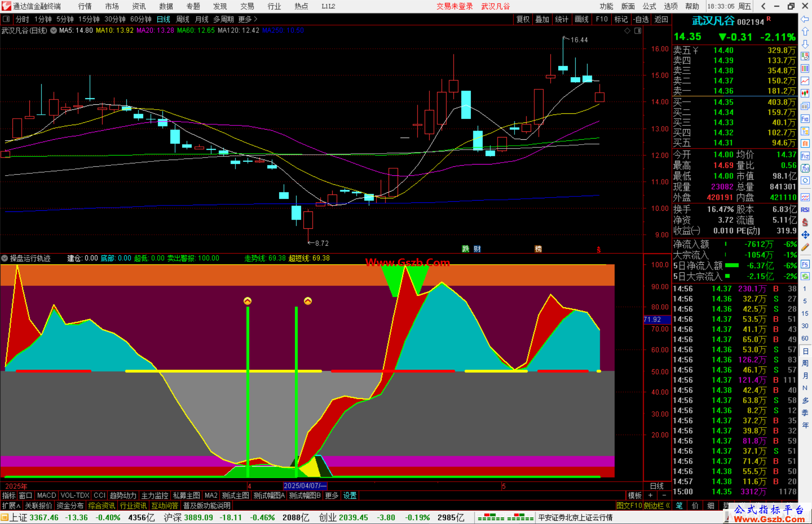812x524 pixels.
Task: Click the 交易未登录 login link
Action: coord(454,6)
